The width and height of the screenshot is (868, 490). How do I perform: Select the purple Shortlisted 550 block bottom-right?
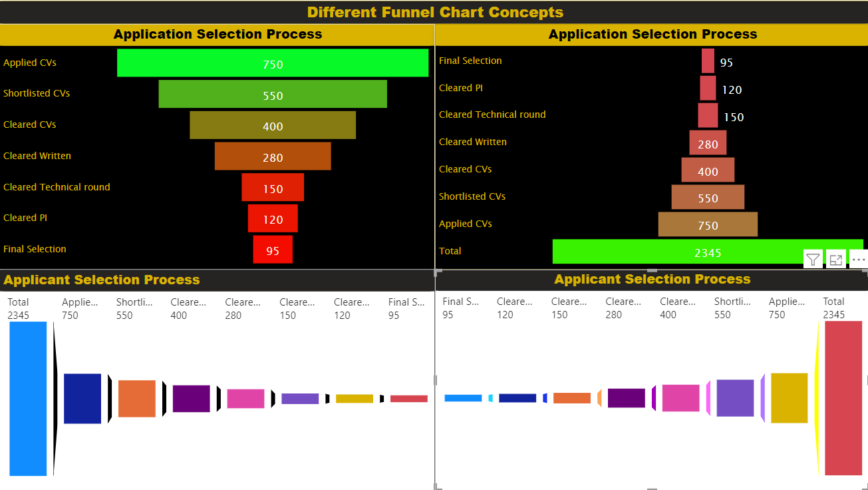tap(735, 398)
